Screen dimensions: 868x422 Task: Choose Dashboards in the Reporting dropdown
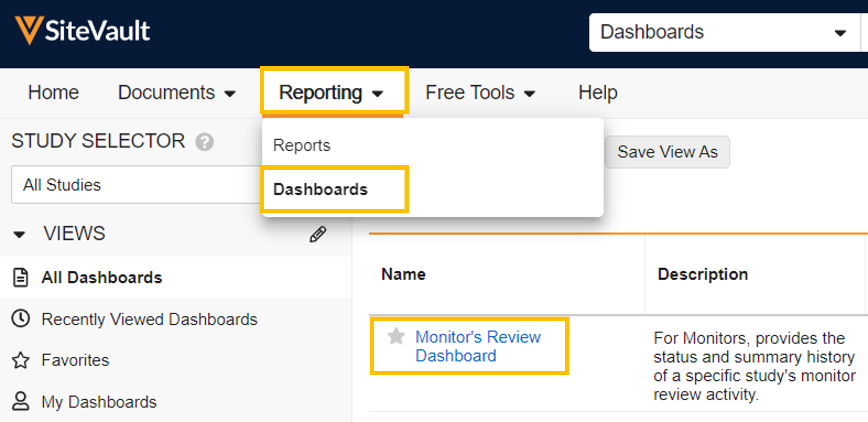tap(320, 189)
